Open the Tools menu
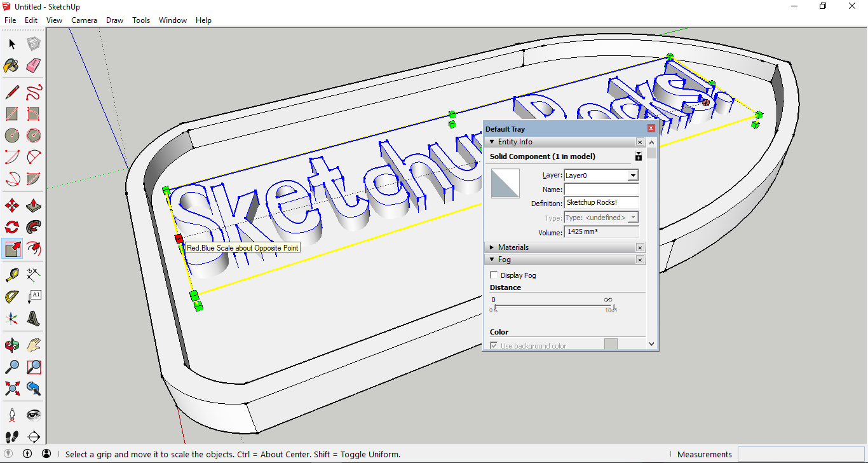 click(141, 20)
